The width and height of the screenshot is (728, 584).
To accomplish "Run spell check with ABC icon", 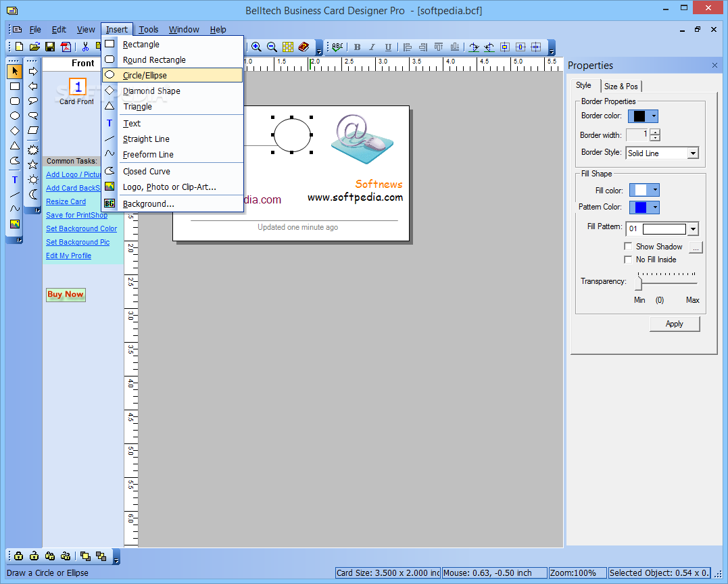I will pos(337,47).
